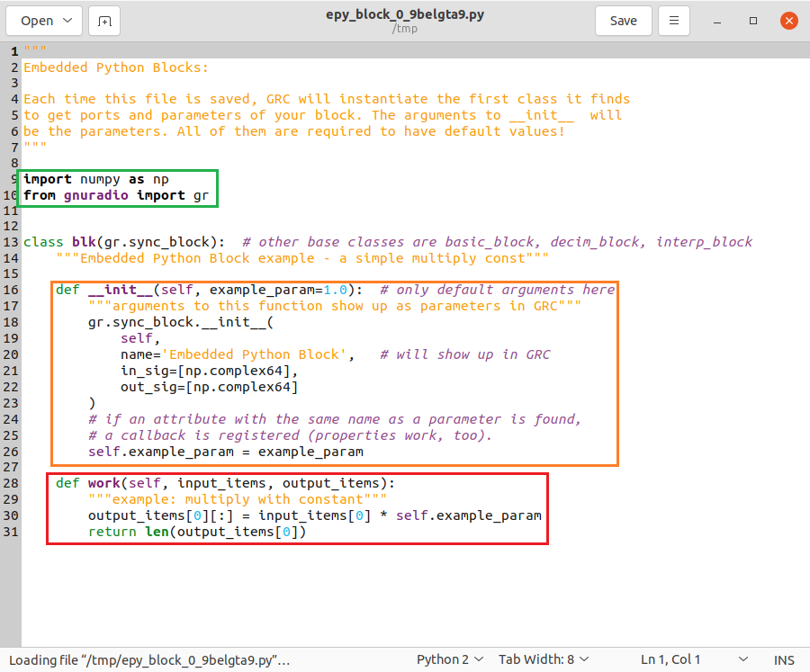Minimize the gedit window

point(717,21)
